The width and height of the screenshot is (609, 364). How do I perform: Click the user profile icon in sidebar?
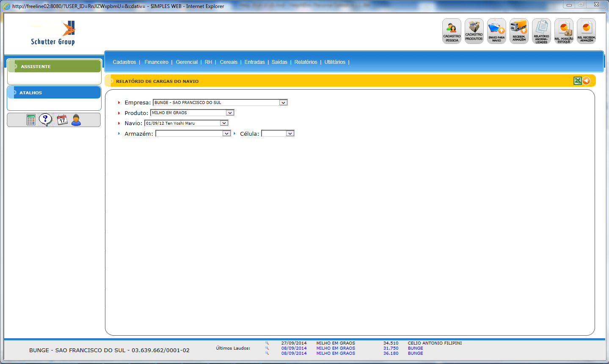click(76, 120)
